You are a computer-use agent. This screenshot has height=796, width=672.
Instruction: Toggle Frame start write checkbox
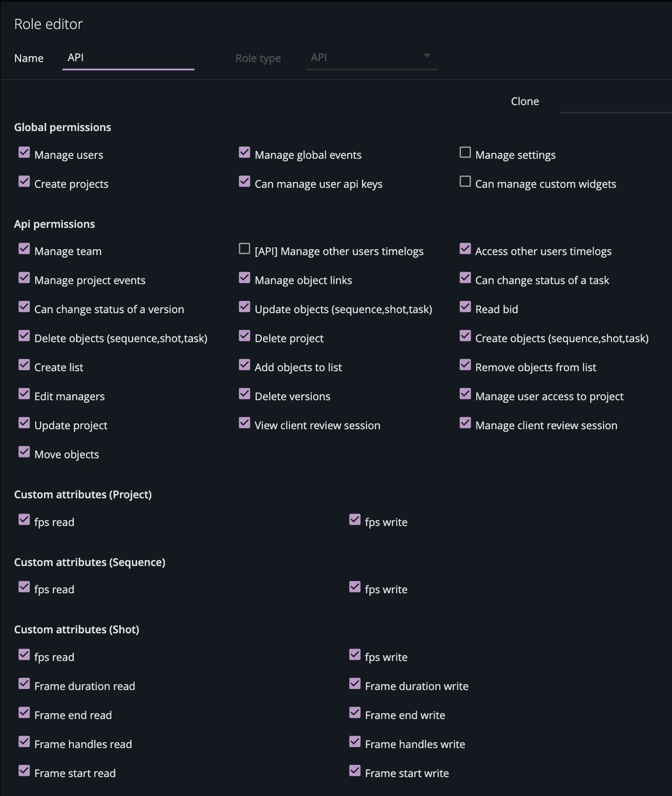coord(355,771)
